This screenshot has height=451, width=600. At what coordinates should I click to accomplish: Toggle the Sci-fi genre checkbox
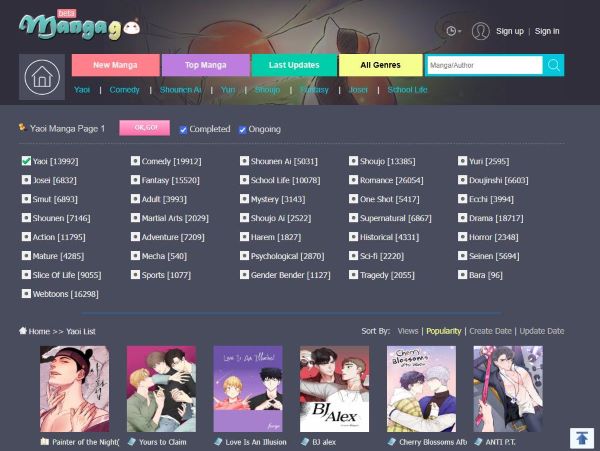[x=353, y=256]
